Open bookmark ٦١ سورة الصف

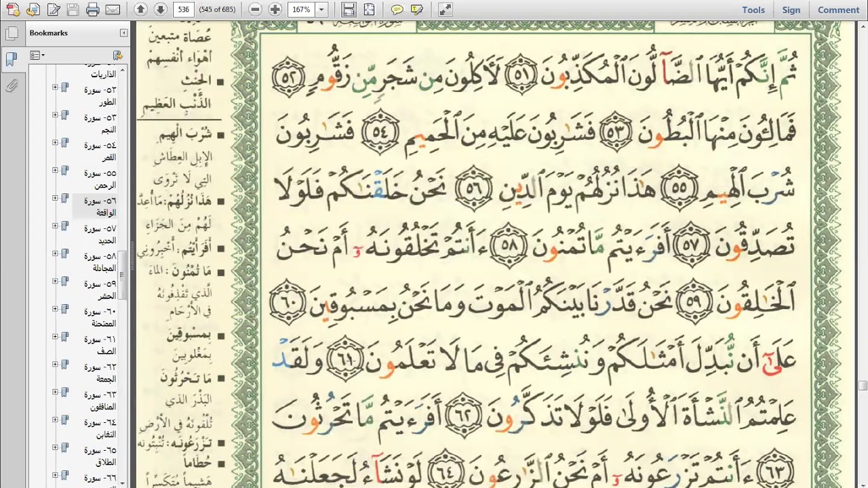[100, 346]
